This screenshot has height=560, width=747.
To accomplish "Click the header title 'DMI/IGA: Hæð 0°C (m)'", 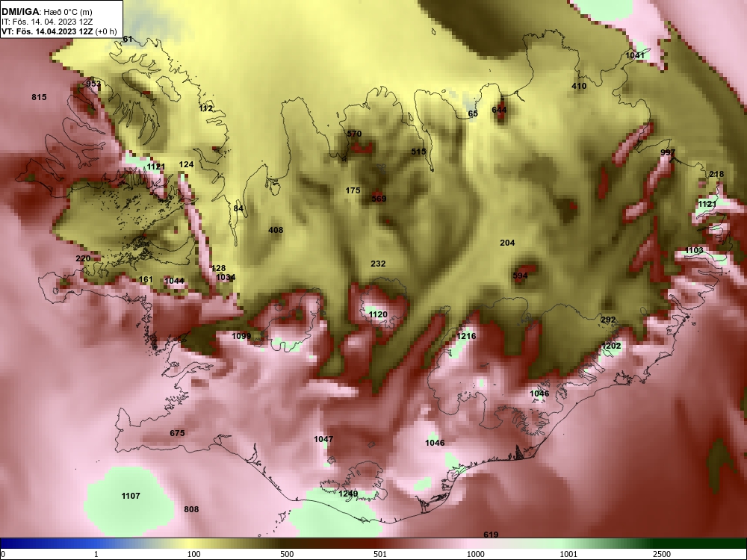I will click(x=46, y=12).
